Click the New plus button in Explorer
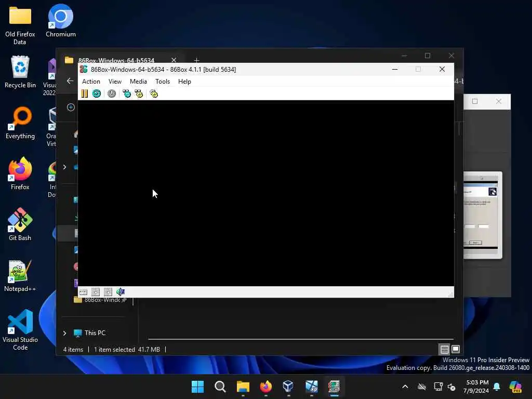This screenshot has width=532, height=399. 71,107
